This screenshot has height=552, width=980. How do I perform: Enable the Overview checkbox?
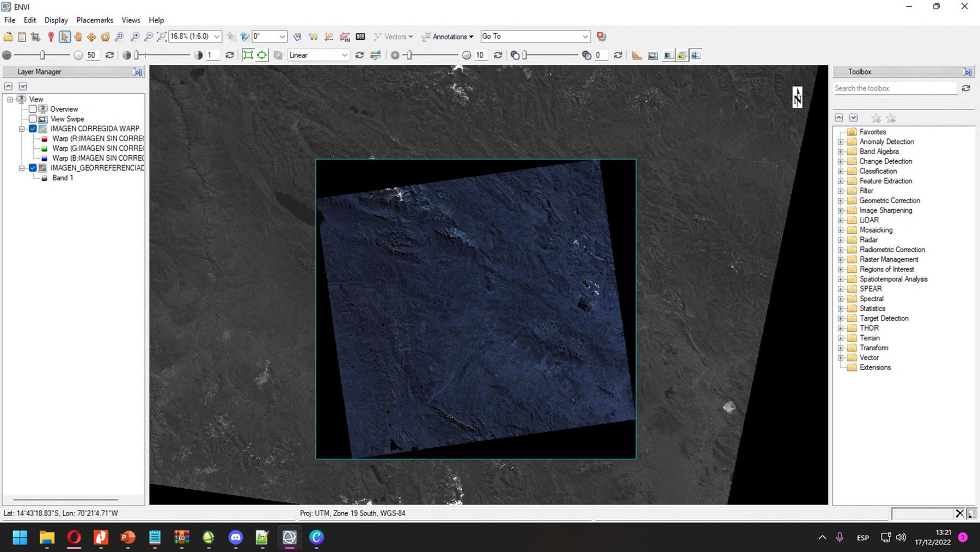pos(33,109)
